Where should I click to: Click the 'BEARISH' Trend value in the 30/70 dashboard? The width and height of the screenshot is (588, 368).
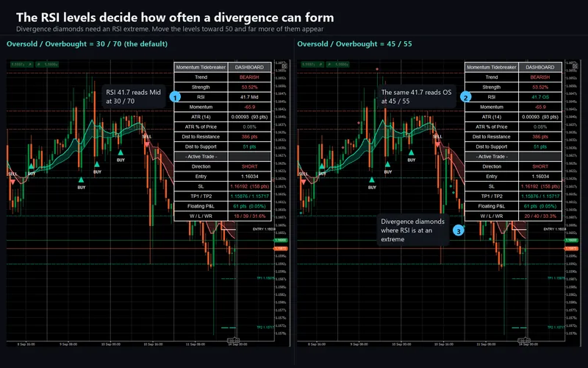(249, 77)
